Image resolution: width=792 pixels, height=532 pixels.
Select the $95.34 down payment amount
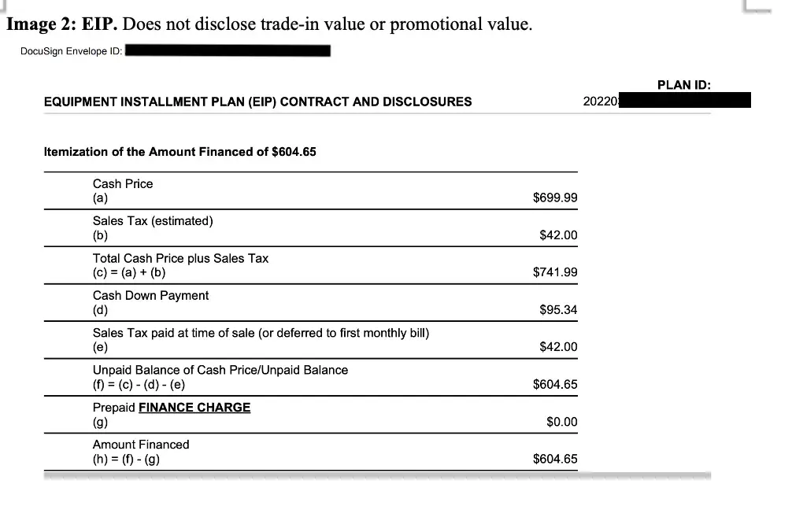[x=558, y=310]
